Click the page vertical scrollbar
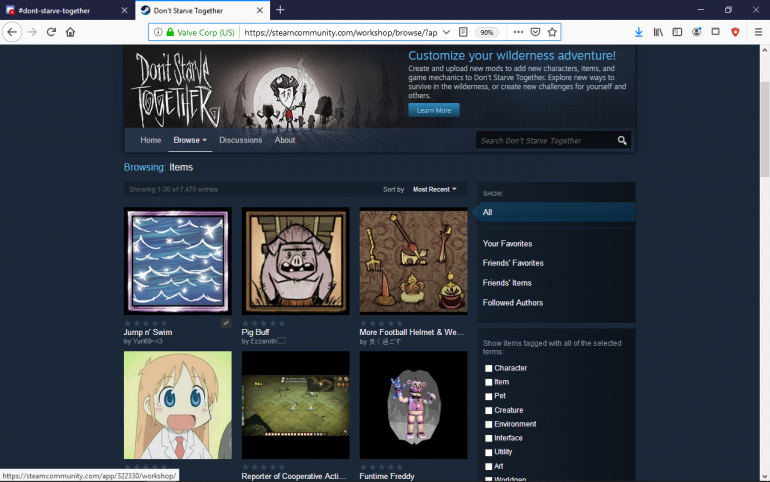The image size is (770, 482). pyautogui.click(x=765, y=130)
